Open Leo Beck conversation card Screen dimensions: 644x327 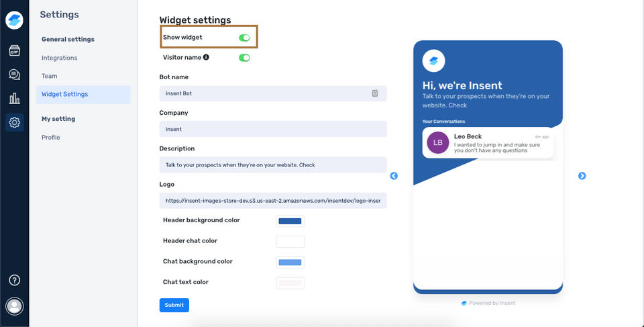click(x=488, y=143)
